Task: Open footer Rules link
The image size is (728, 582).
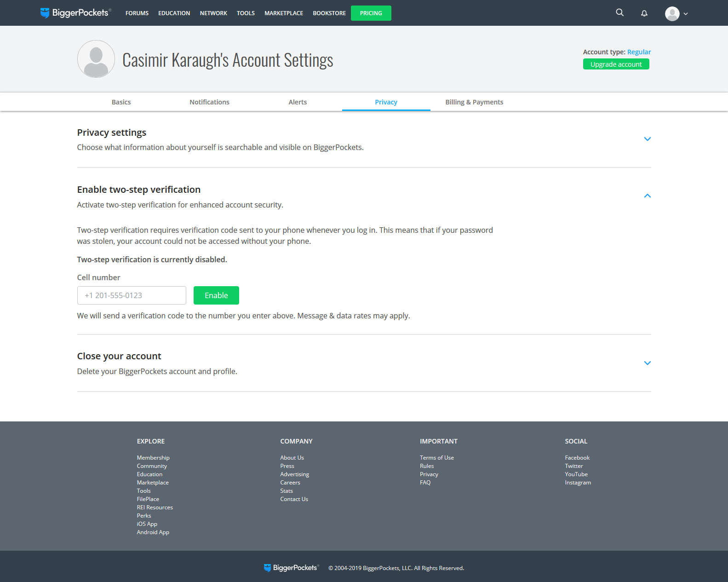Action: (x=427, y=466)
